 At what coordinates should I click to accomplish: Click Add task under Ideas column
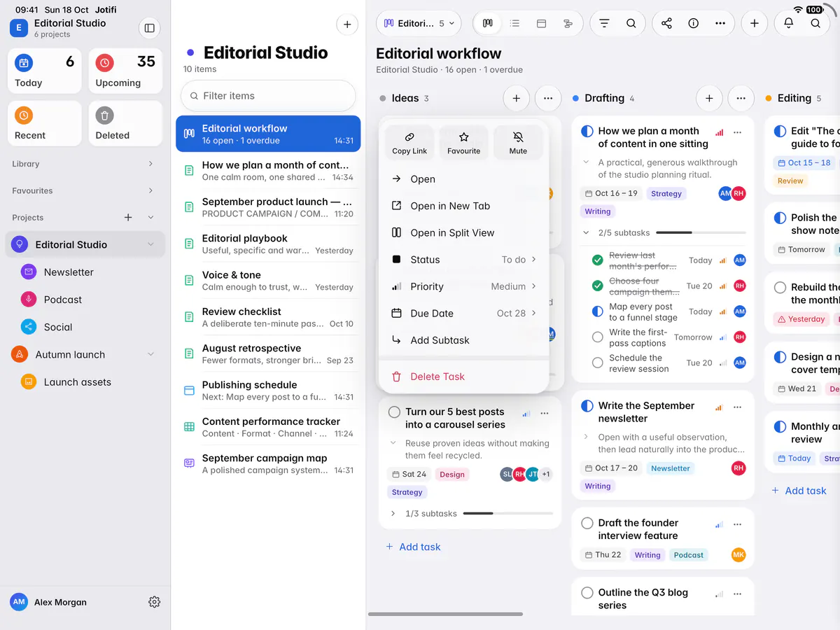coord(413,547)
